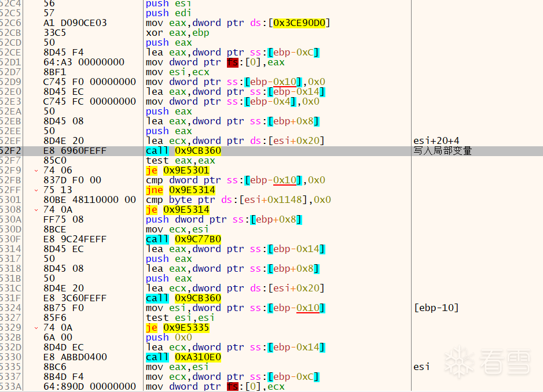Click cmp byte ptr ds:[esi+0x1148],0x0
543x392 pixels.
pyautogui.click(x=239, y=200)
